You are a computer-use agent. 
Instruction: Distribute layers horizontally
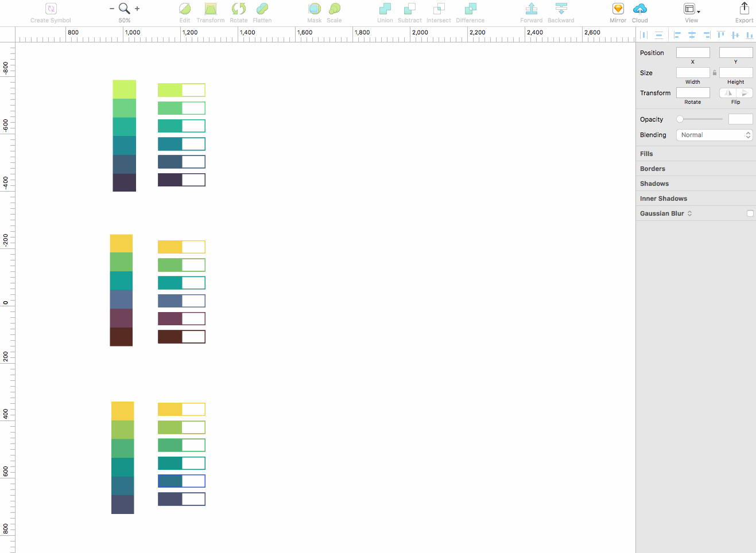coord(644,35)
